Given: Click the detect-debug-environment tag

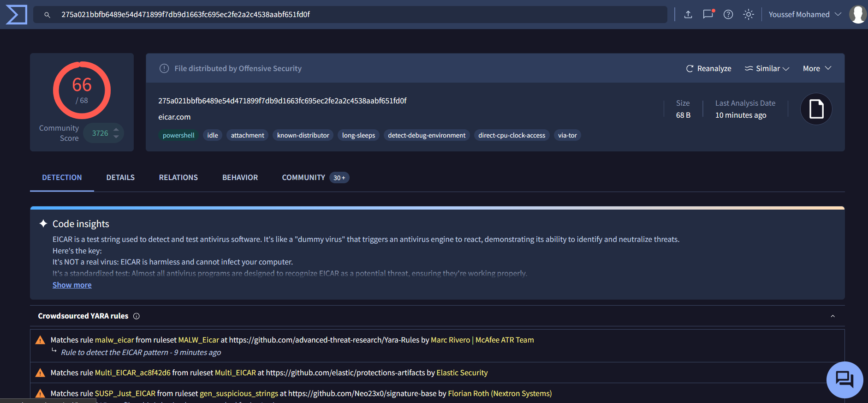Looking at the screenshot, I should pyautogui.click(x=427, y=135).
